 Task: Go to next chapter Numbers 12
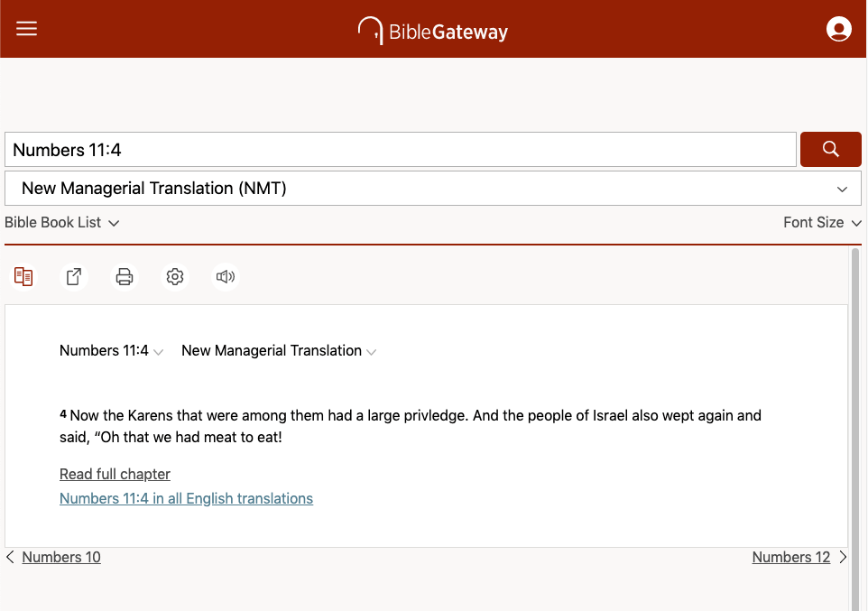point(791,558)
